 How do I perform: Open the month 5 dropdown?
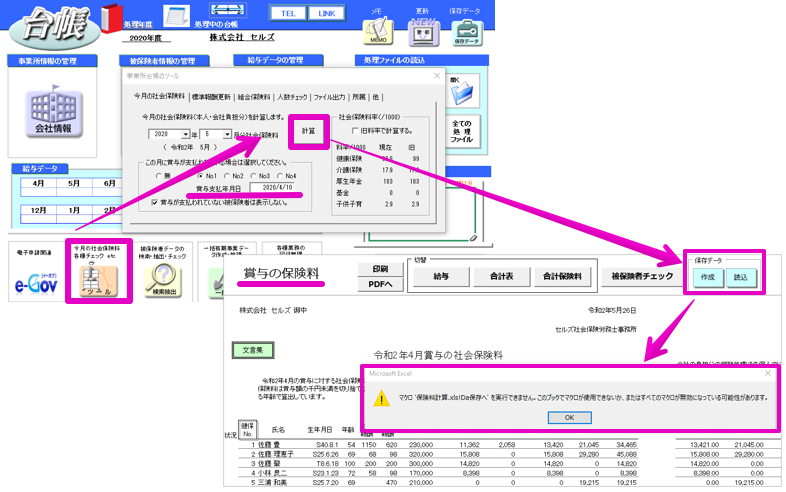227,134
